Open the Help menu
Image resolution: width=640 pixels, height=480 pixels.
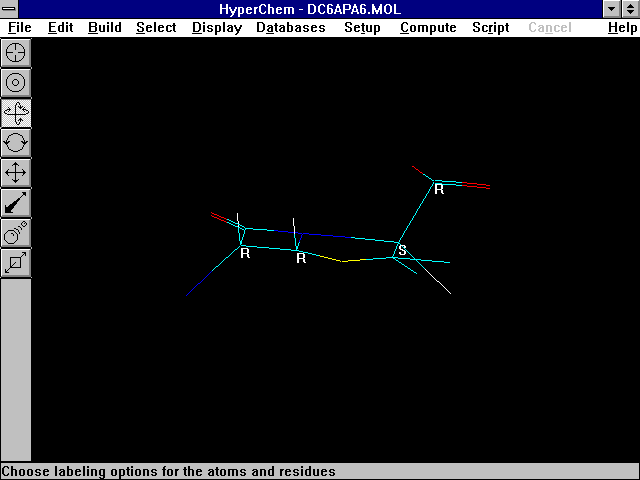tap(622, 27)
